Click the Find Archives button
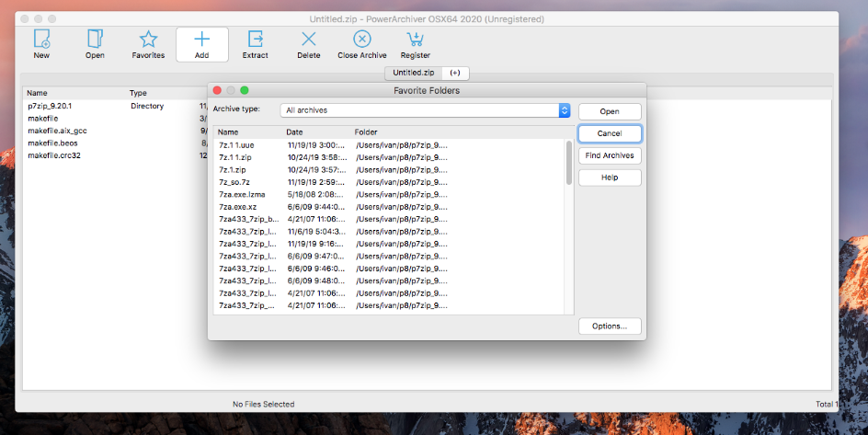 (x=610, y=155)
